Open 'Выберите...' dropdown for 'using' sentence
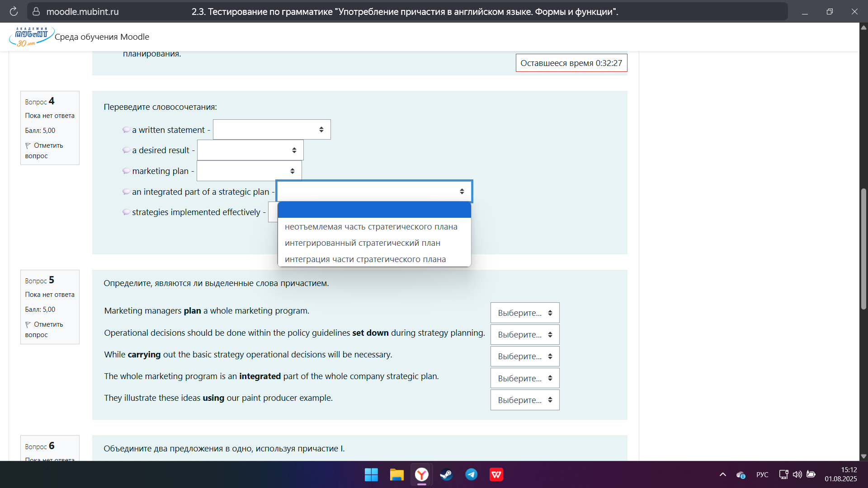 coord(524,400)
